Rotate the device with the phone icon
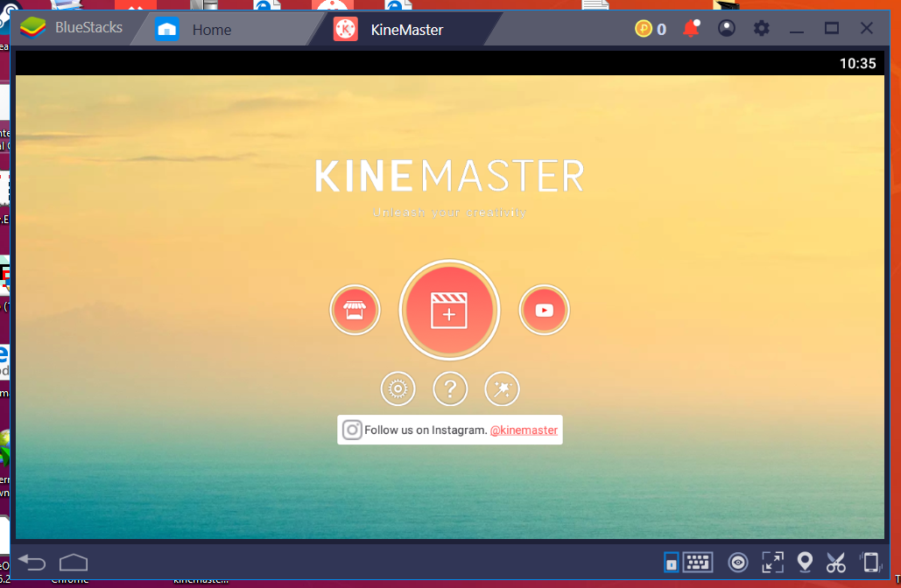The image size is (901, 588). pyautogui.click(x=870, y=563)
